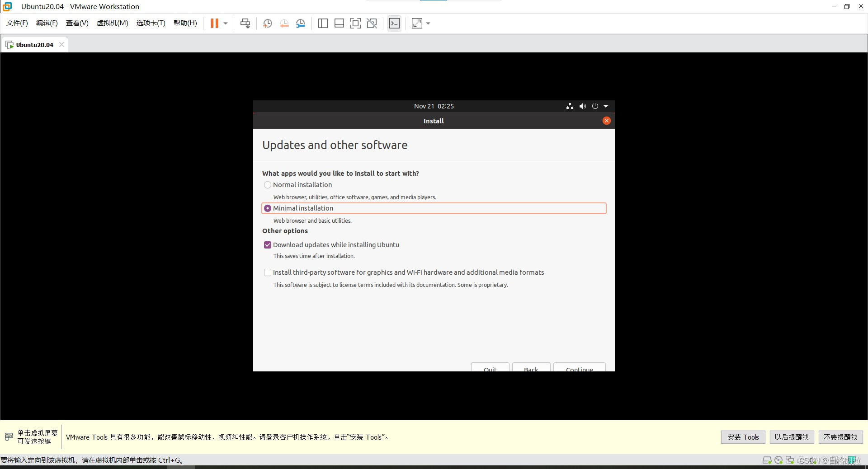Close the Ubuntu Install window
This screenshot has height=469, width=868.
pyautogui.click(x=607, y=121)
